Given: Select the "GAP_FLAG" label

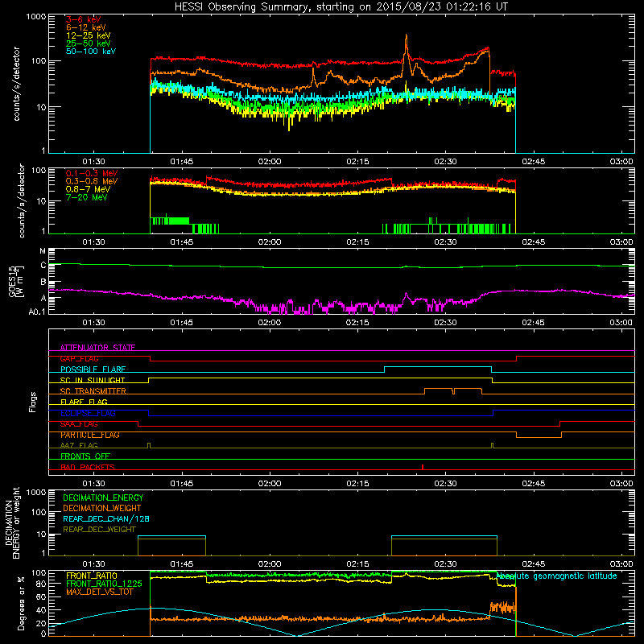Looking at the screenshot, I should pos(79,358).
